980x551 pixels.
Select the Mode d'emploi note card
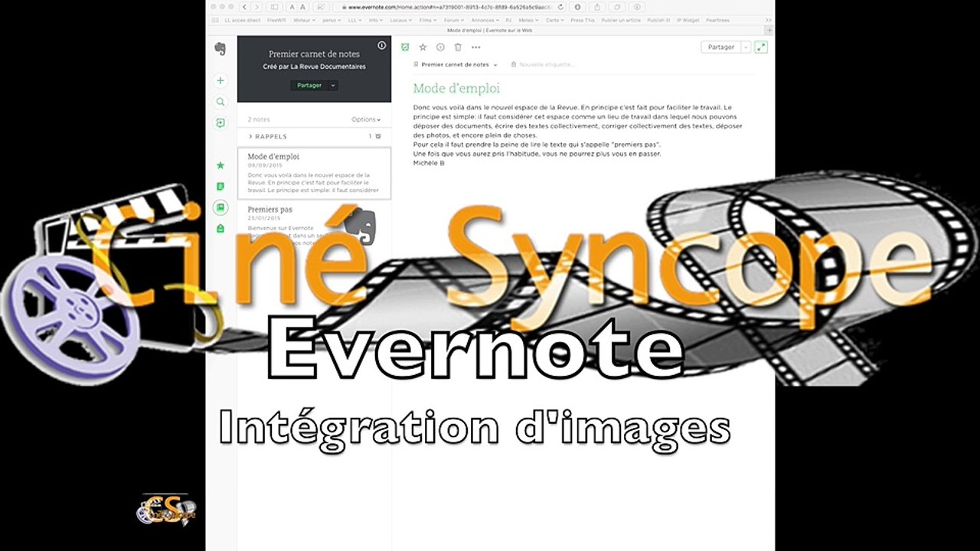[x=314, y=174]
